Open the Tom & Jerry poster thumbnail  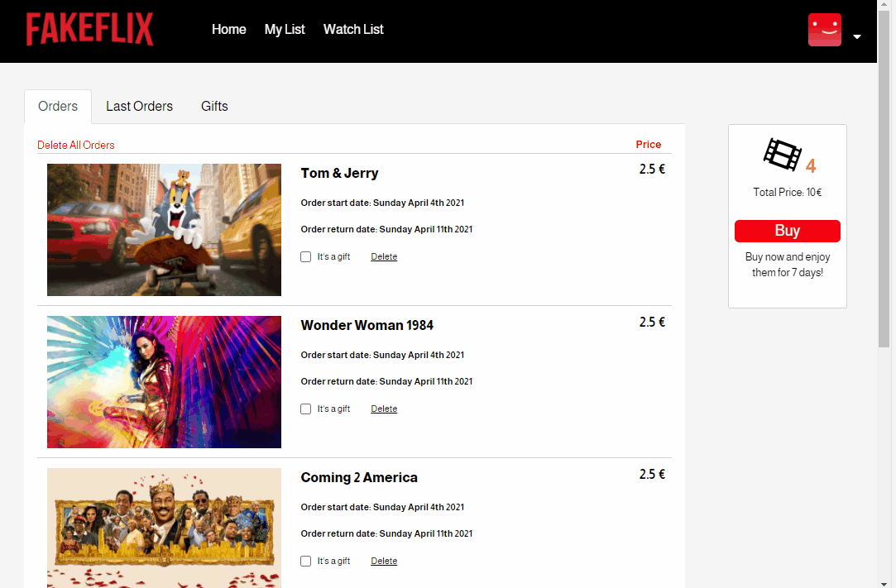pos(164,230)
